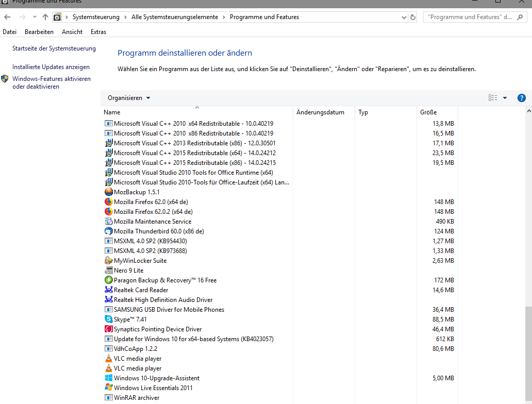Click the view layout icon
The width and height of the screenshot is (532, 404).
coord(493,98)
